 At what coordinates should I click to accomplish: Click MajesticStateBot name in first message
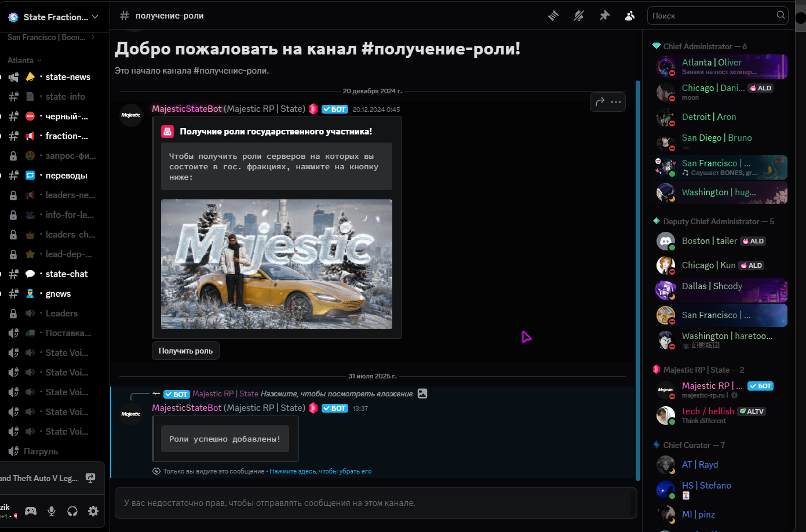click(187, 109)
